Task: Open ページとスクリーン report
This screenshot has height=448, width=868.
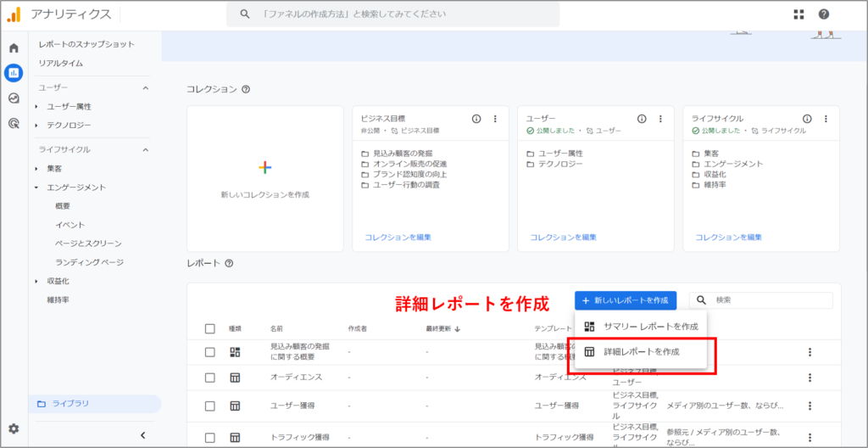Action: pyautogui.click(x=88, y=244)
